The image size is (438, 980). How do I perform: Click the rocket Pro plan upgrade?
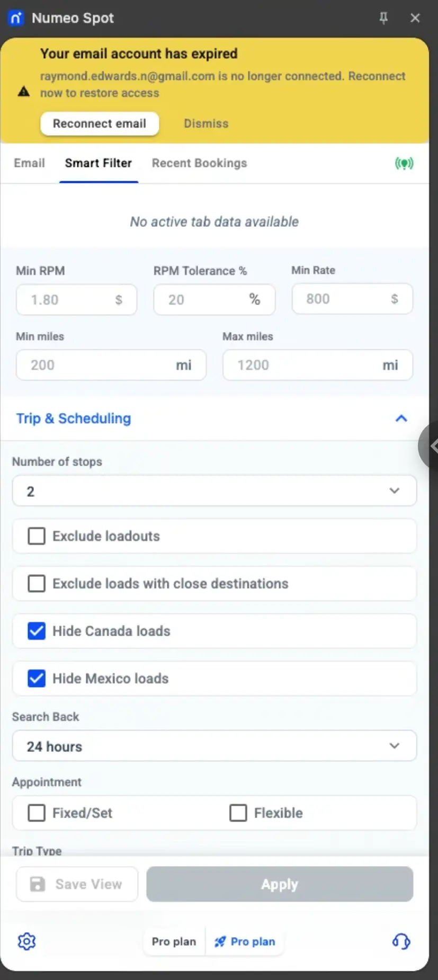[x=245, y=941]
